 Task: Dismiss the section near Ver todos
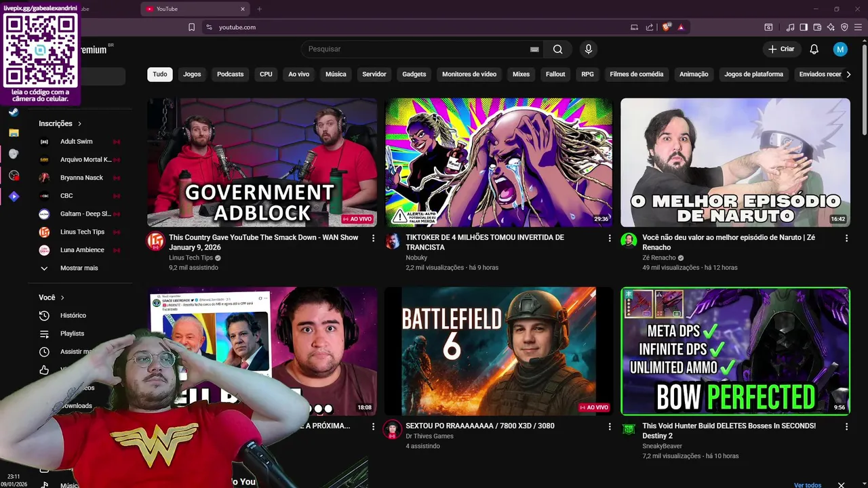pos(842,485)
